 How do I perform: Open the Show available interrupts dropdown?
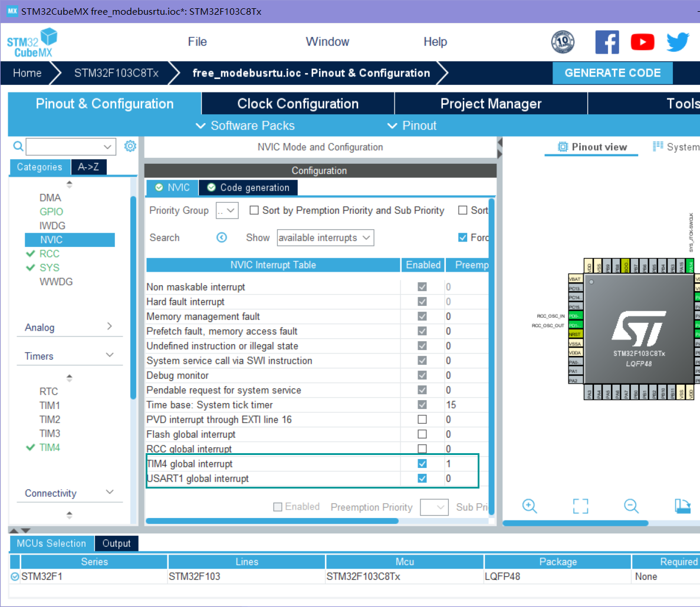[325, 237]
